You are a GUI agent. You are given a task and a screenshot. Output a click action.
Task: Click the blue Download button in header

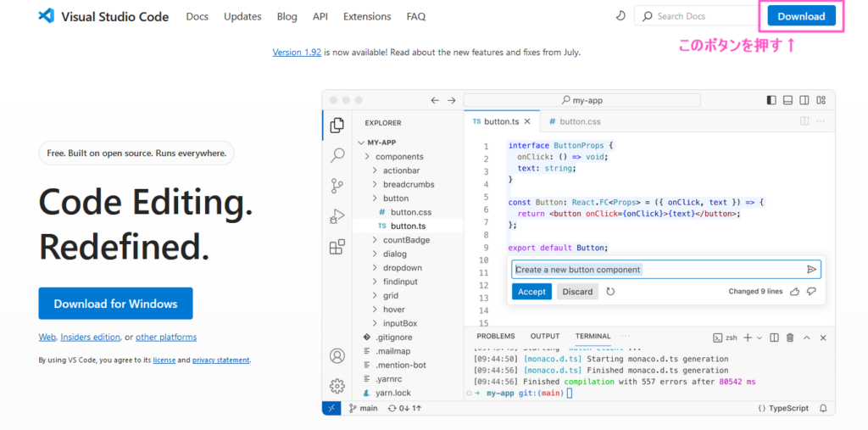(x=801, y=17)
